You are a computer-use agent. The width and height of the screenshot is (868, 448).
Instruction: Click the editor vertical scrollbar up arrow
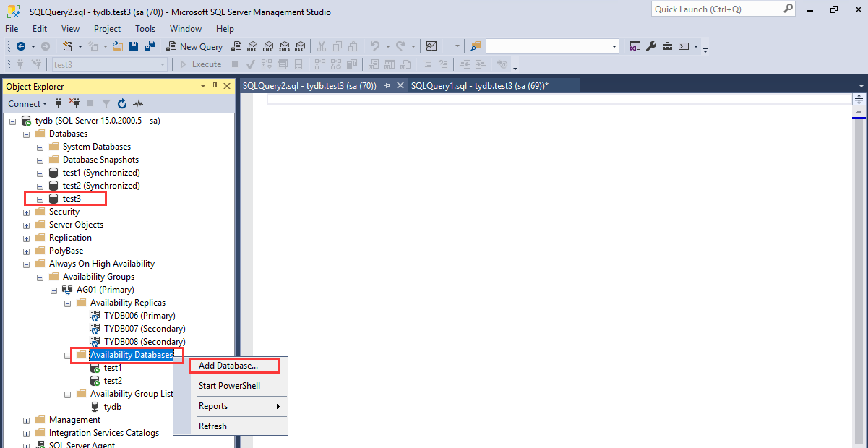(x=859, y=112)
